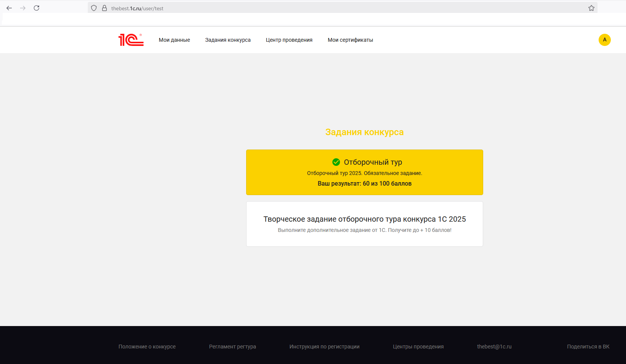Reload the page with the refresh icon

[x=36, y=8]
